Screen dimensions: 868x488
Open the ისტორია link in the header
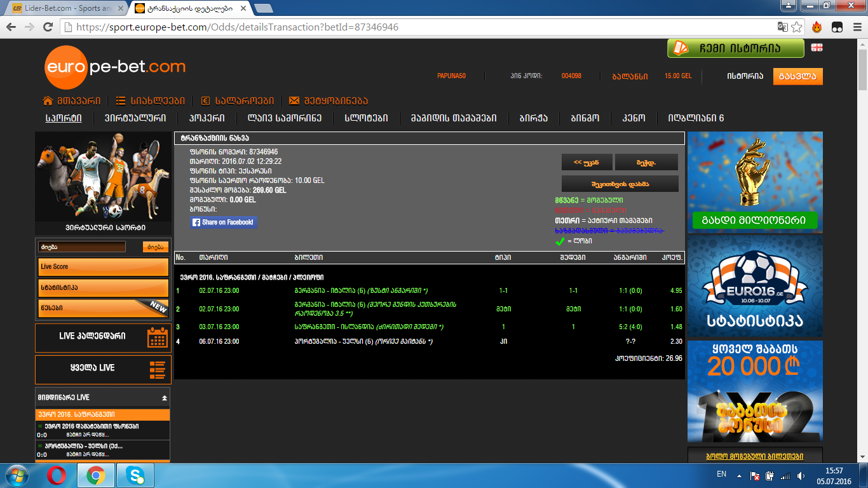tap(745, 76)
